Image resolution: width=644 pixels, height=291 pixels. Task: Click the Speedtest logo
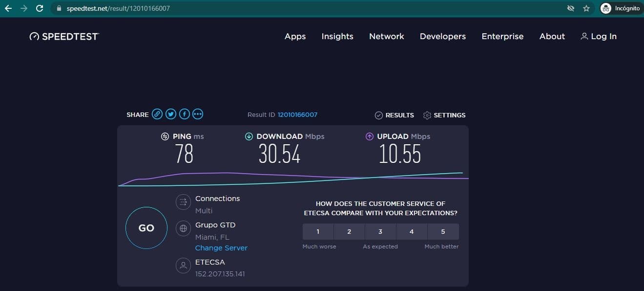pos(64,36)
